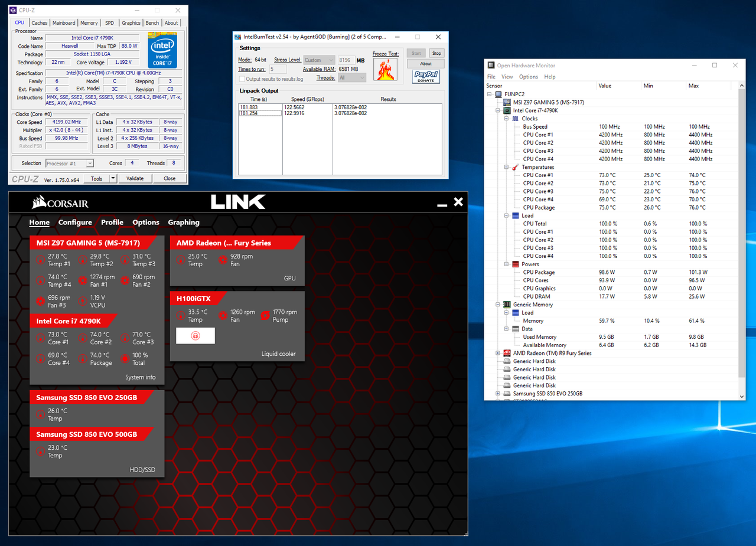This screenshot has height=546, width=756.
Task: Click the AMD Radeon Temp icon in Corsair Link
Action: click(181, 260)
